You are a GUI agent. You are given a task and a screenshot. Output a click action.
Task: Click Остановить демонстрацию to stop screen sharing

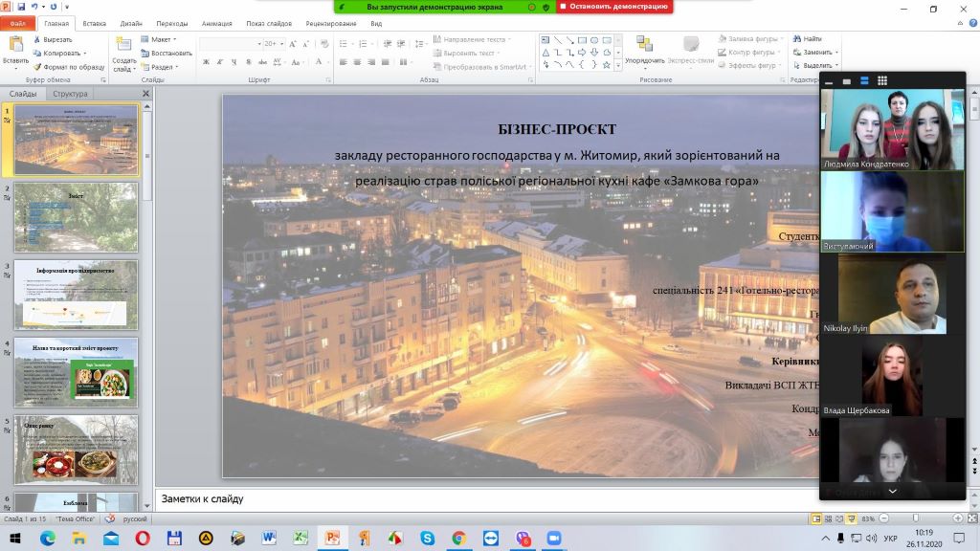point(614,7)
